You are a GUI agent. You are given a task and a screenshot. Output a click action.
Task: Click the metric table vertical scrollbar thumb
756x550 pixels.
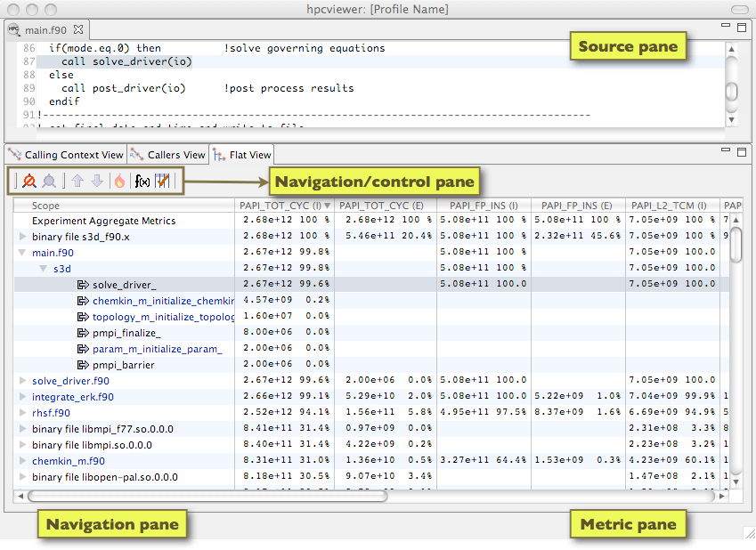pos(736,245)
